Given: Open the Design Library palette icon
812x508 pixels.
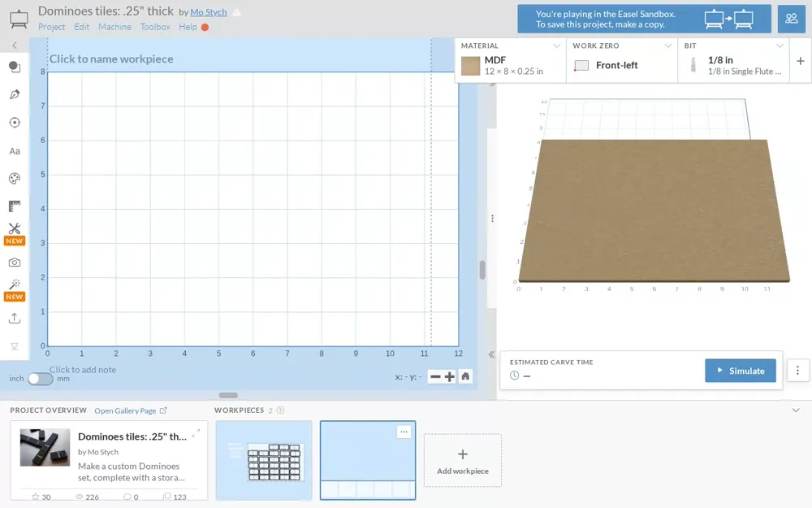Looking at the screenshot, I should click(x=15, y=178).
